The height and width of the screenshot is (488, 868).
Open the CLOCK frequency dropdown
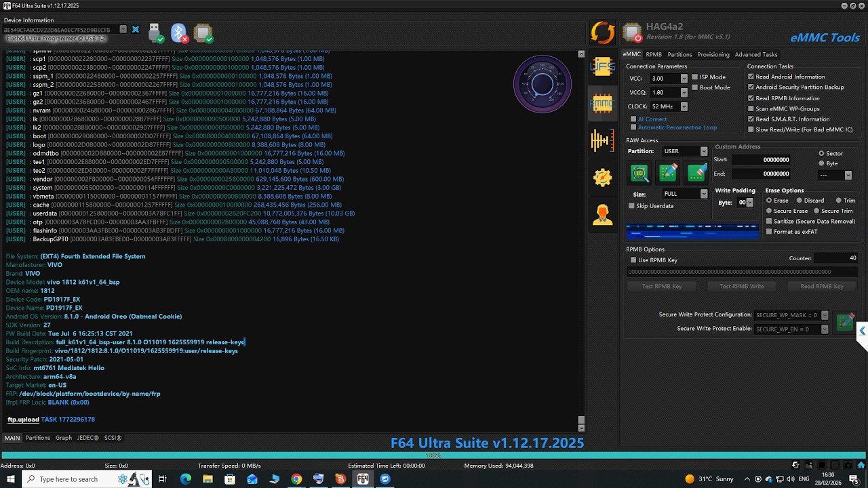pos(684,106)
